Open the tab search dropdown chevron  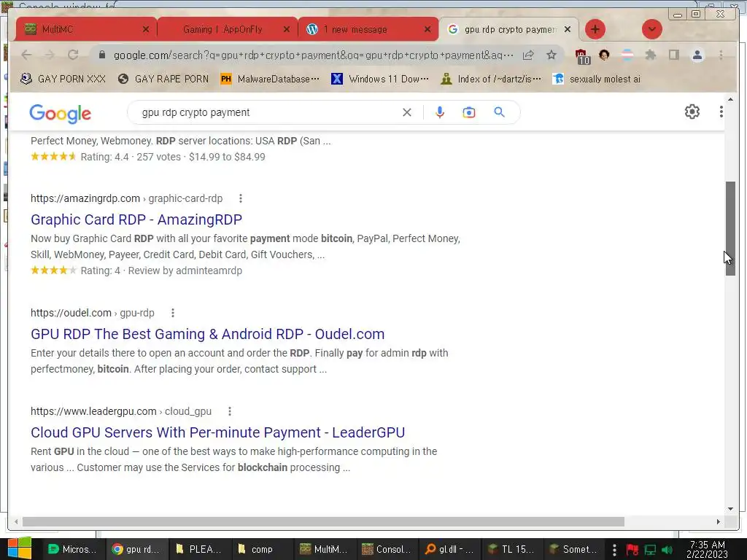point(651,29)
